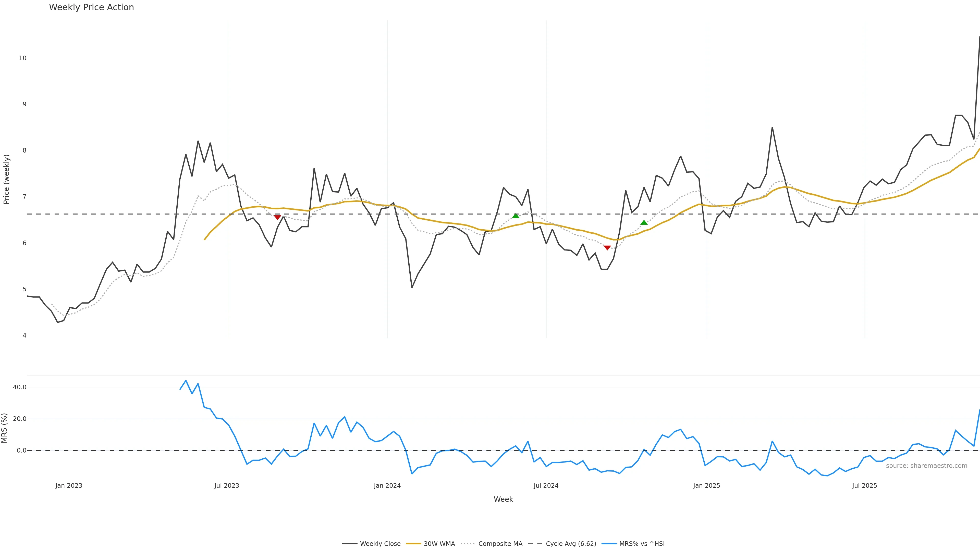Click the Jan 2024 x-axis label
This screenshot has height=551, width=980.
point(387,486)
